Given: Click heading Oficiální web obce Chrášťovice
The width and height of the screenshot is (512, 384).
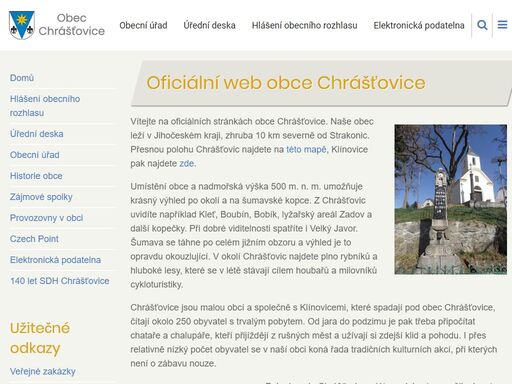Looking at the screenshot, I should coord(286,83).
